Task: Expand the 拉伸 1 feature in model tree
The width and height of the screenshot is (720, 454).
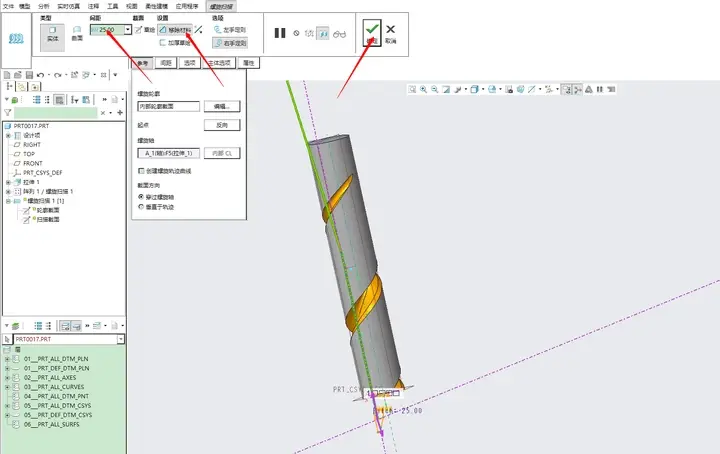Action: 8,182
